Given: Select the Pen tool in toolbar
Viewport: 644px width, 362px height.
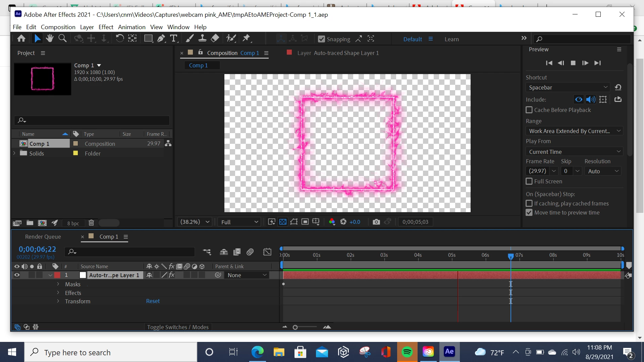Looking at the screenshot, I should [161, 39].
